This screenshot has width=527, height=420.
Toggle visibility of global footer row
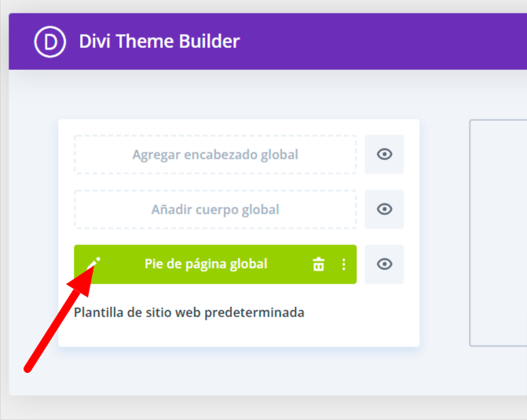(384, 265)
